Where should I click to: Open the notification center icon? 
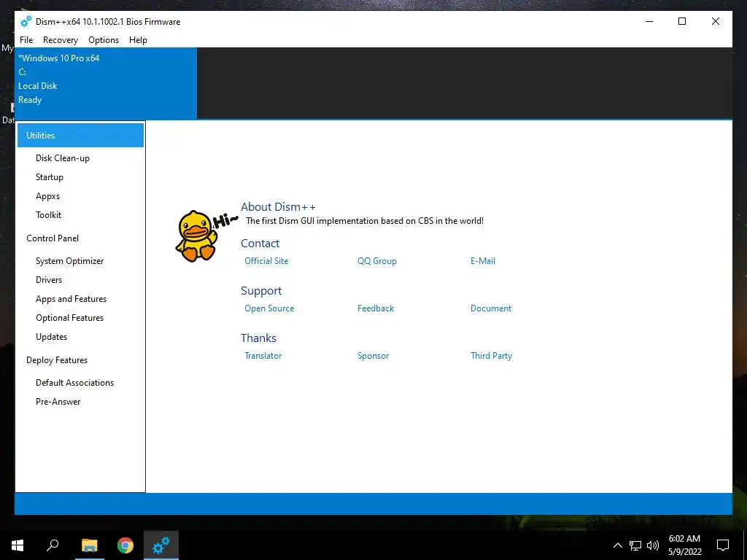pyautogui.click(x=723, y=545)
